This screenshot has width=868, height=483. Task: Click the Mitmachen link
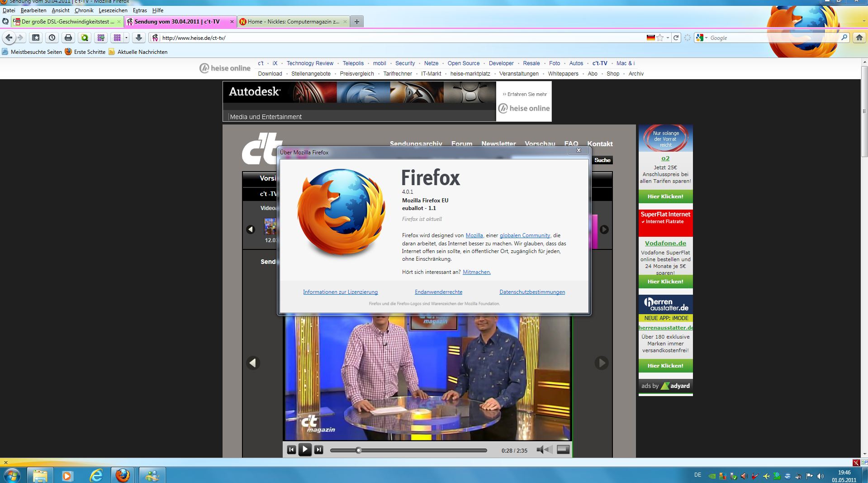477,272
